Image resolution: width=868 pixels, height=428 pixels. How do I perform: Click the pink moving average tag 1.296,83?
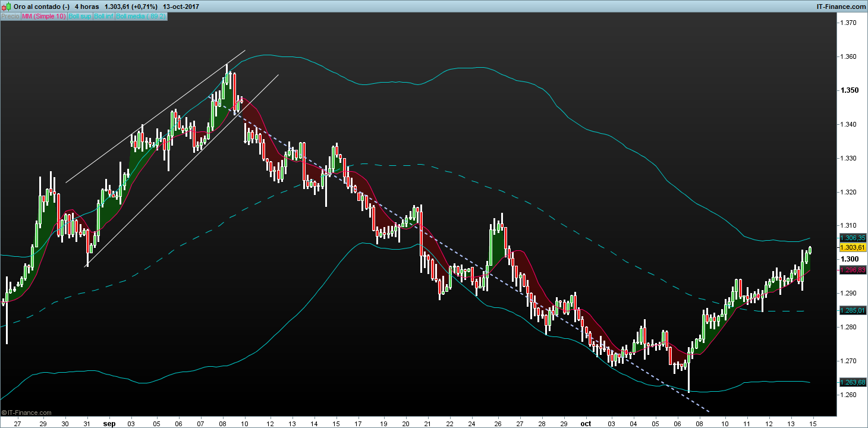tap(852, 270)
